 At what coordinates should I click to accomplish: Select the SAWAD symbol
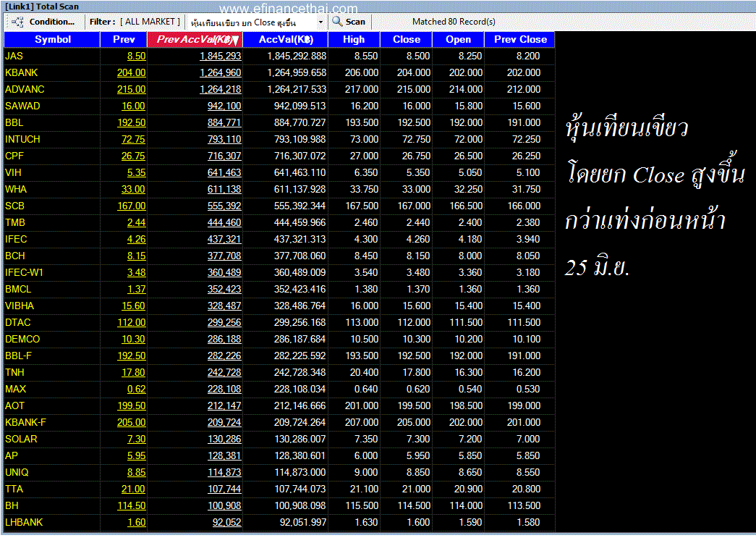22,106
